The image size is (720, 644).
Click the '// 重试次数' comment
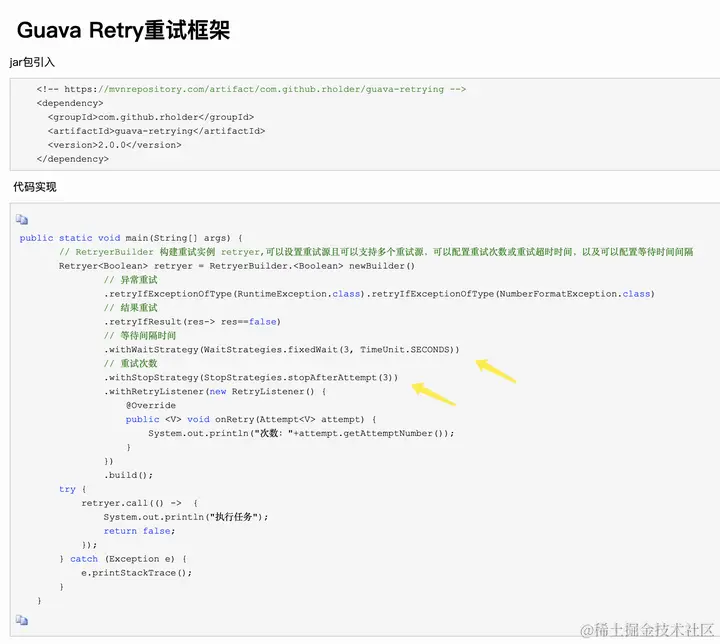tap(130, 363)
